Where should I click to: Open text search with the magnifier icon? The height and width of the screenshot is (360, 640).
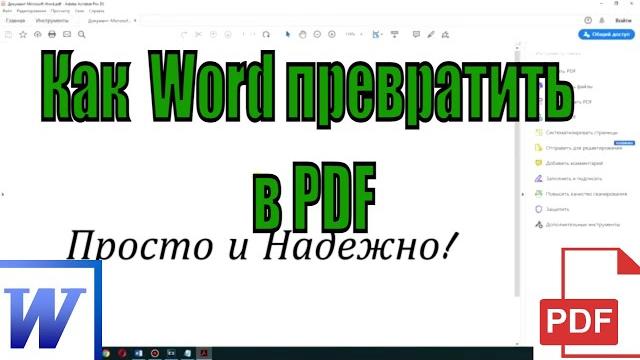point(82,35)
